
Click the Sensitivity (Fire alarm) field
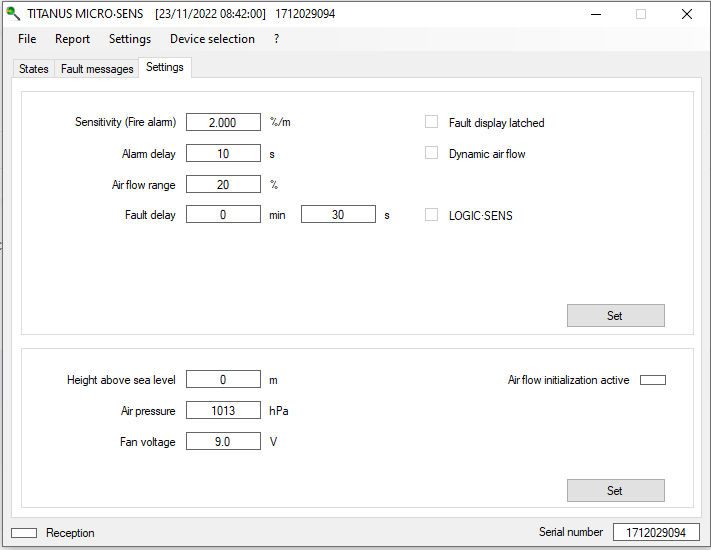[x=223, y=122]
